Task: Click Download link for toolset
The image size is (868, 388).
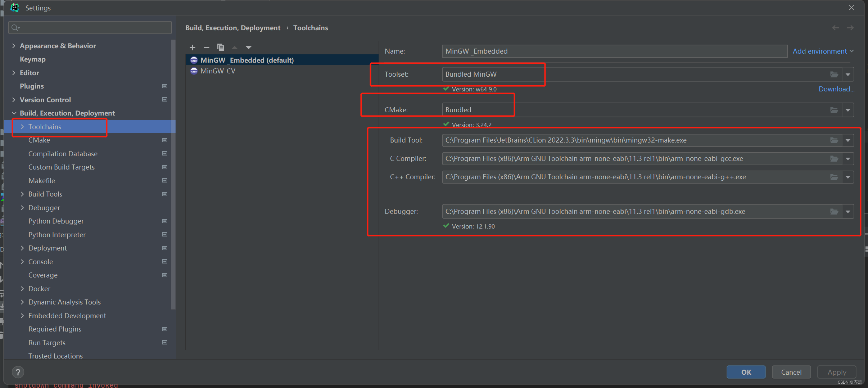Action: tap(836, 89)
